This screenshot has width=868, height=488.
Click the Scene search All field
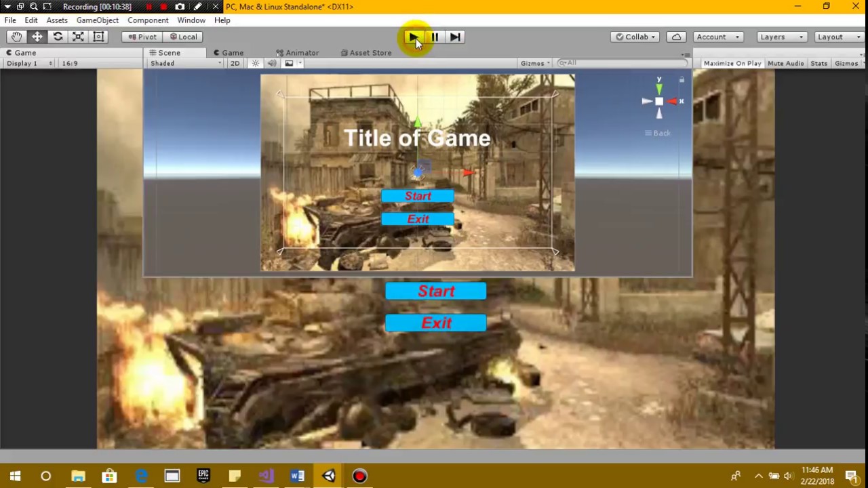[620, 63]
